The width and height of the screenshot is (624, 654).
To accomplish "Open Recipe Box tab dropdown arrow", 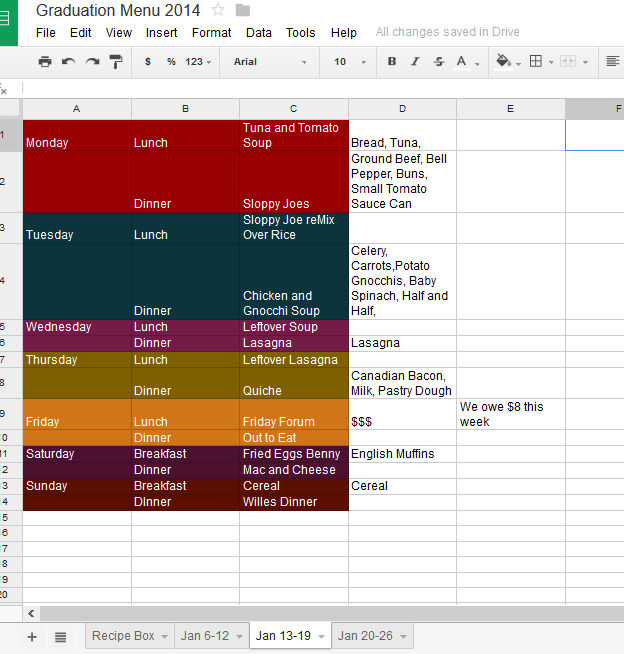I will point(164,636).
